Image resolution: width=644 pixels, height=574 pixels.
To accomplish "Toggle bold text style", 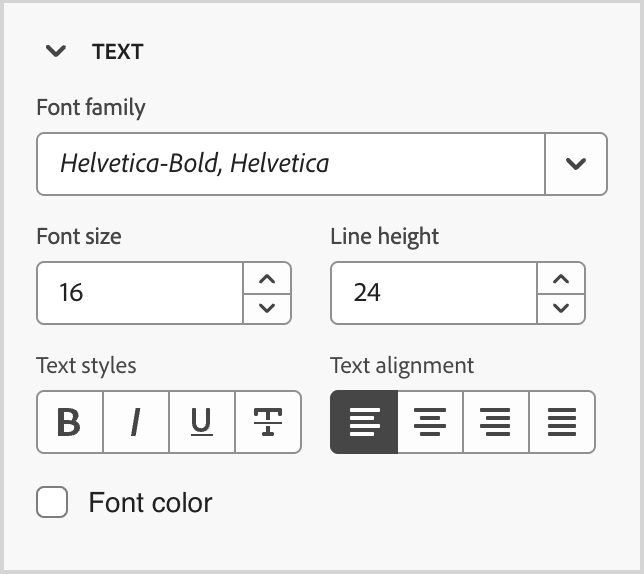I will (x=69, y=422).
